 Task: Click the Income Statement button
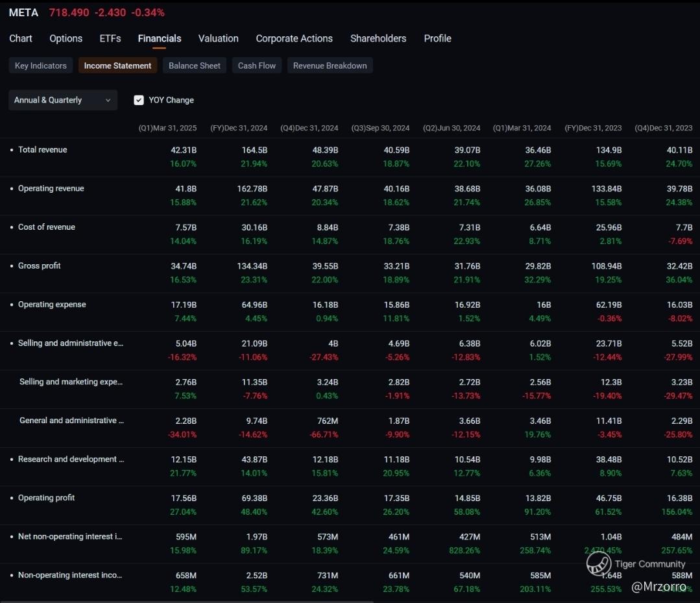tap(117, 66)
